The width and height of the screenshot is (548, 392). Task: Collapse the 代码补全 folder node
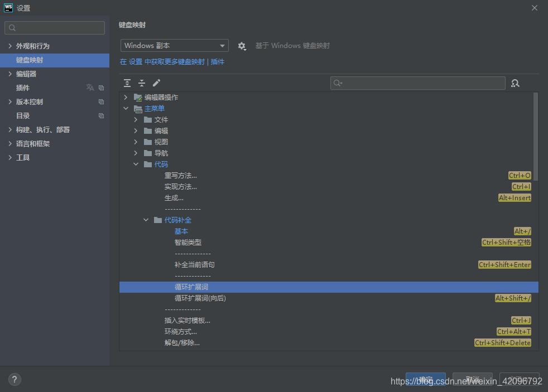pyautogui.click(x=146, y=220)
